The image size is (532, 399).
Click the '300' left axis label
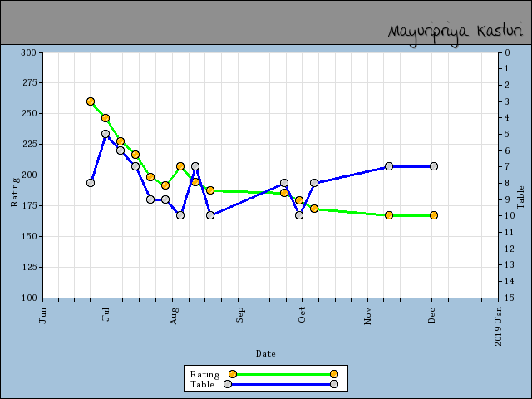coord(28,52)
